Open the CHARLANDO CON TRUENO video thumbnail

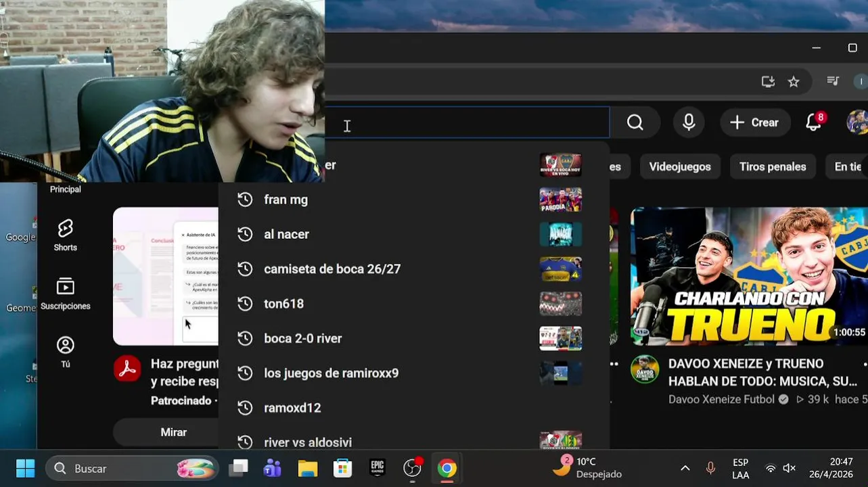[749, 276]
